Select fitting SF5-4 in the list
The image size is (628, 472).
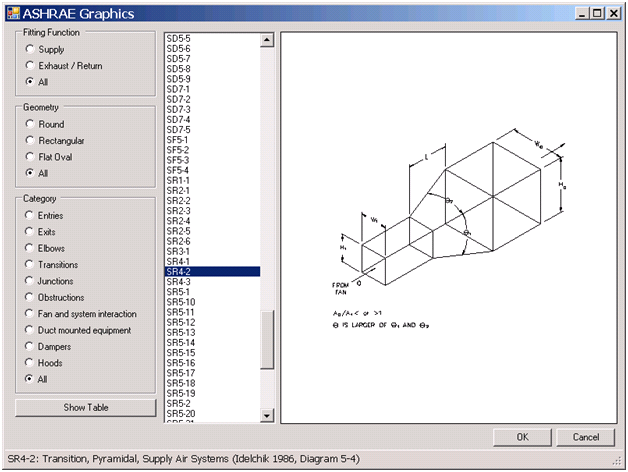pos(212,170)
